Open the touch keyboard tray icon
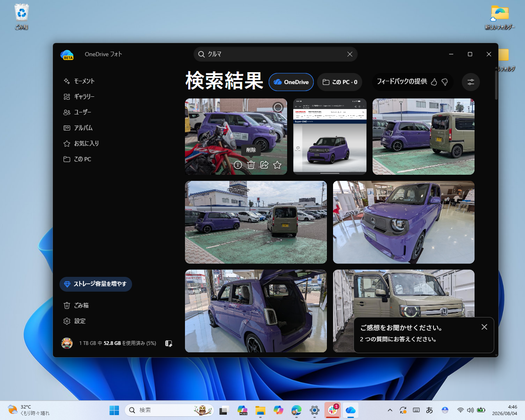 tap(416, 410)
